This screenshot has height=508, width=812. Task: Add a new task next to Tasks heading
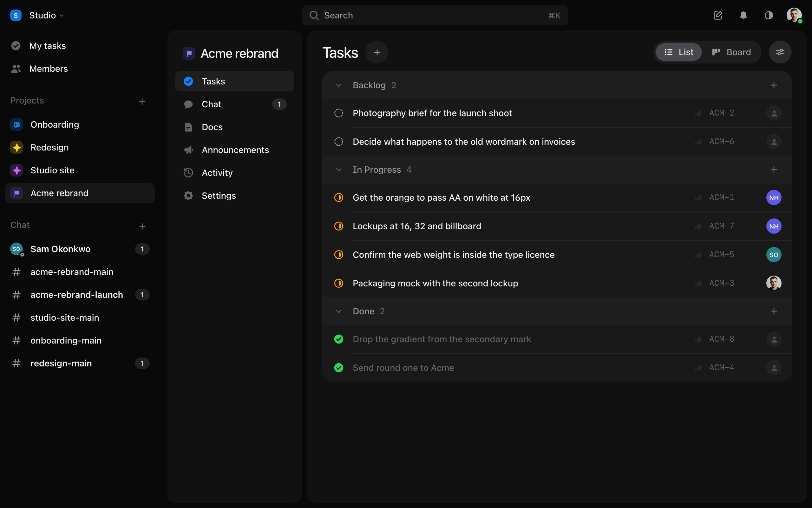point(377,52)
